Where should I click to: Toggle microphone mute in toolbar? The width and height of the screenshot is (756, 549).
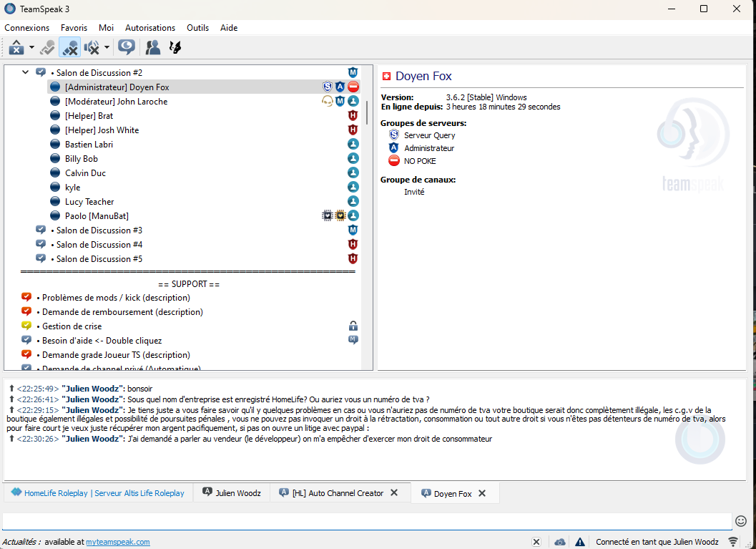(69, 48)
